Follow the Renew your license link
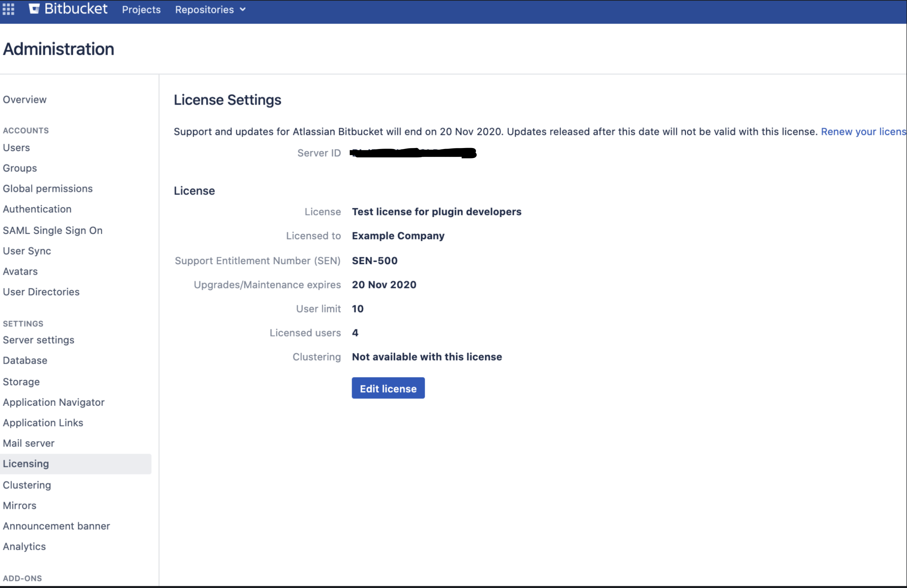Screen dimensions: 907x588 click(863, 132)
